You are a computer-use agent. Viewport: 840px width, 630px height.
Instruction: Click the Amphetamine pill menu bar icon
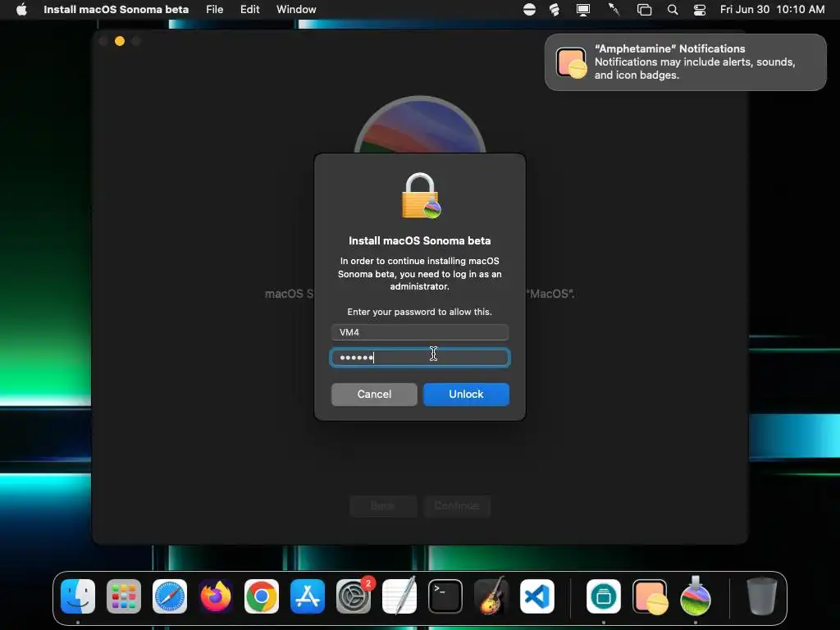pos(529,10)
